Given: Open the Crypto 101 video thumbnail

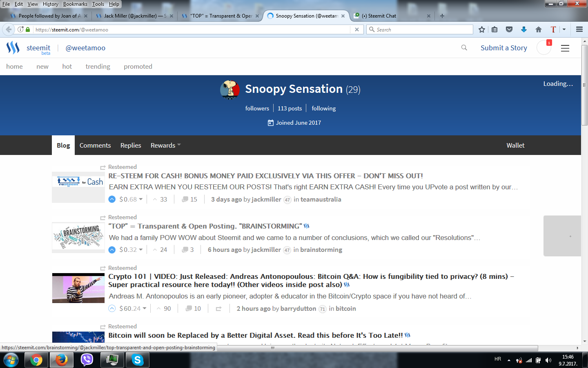Looking at the screenshot, I should [78, 288].
